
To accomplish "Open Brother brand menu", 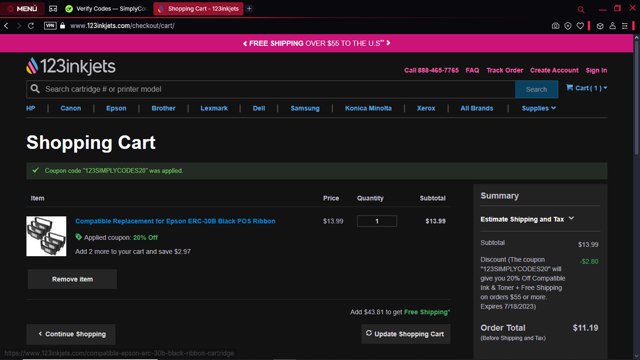I will pyautogui.click(x=163, y=108).
